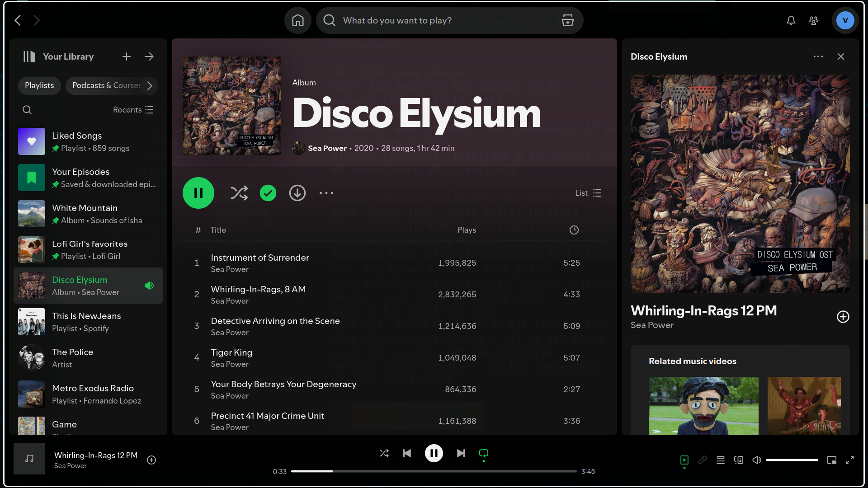Toggle the green saved-to-library checkmark
The width and height of the screenshot is (868, 488).
point(268,193)
